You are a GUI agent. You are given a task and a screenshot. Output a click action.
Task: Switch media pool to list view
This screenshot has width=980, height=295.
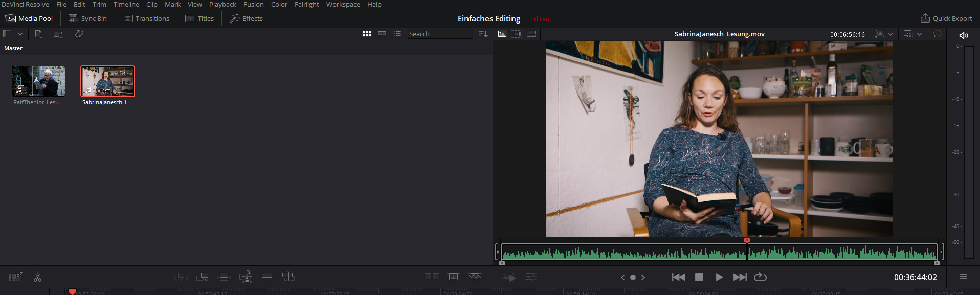coord(397,34)
